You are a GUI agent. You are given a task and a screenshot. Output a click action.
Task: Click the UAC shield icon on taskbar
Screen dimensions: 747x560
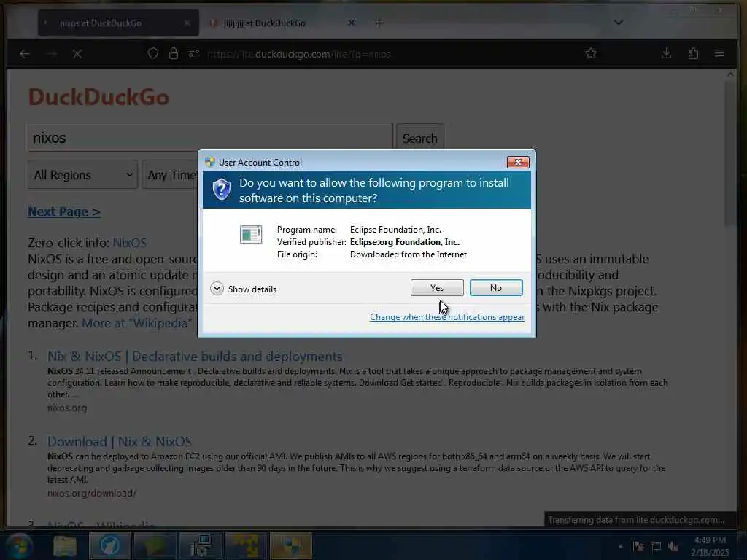pyautogui.click(x=290, y=545)
